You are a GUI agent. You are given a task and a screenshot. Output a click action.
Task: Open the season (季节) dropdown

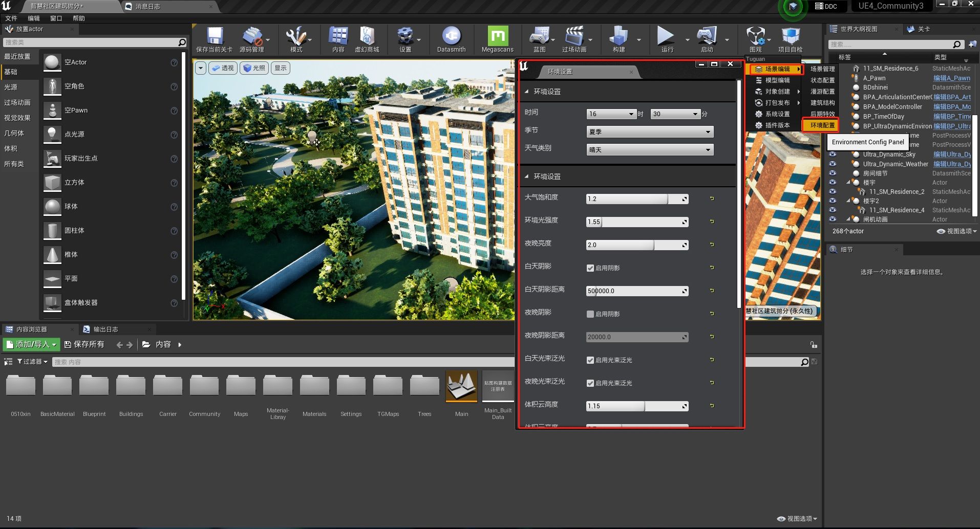(650, 132)
